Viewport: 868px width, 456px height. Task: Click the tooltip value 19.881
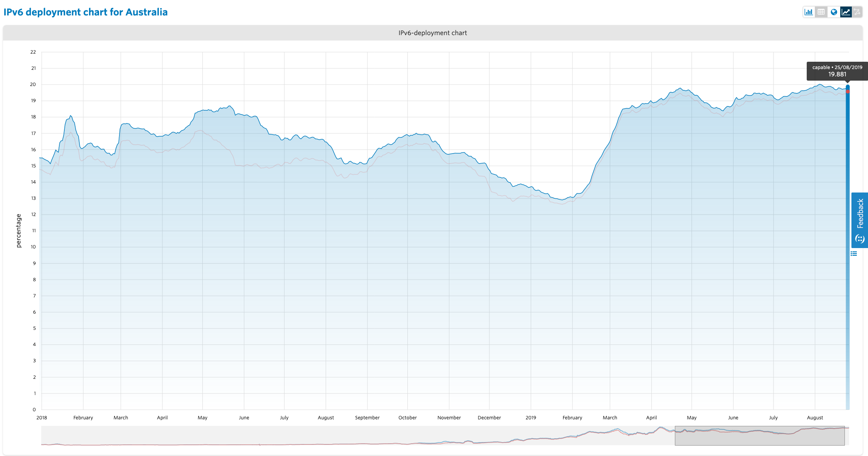point(837,74)
